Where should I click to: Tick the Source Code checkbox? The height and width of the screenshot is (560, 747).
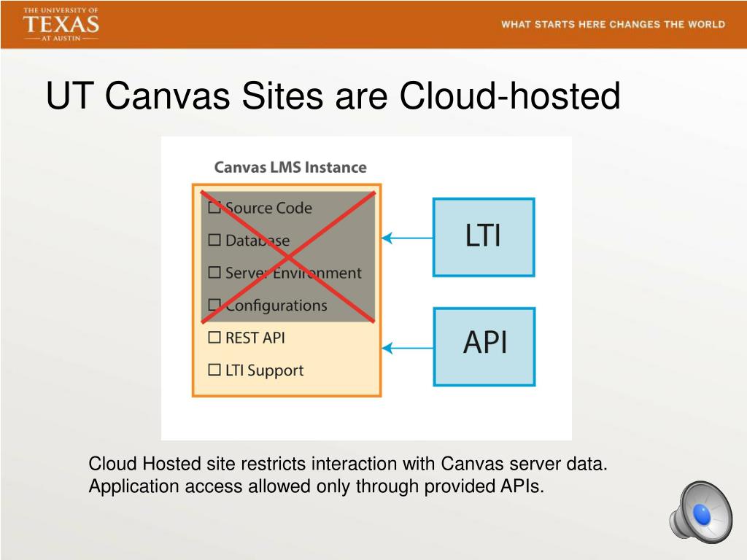point(214,207)
